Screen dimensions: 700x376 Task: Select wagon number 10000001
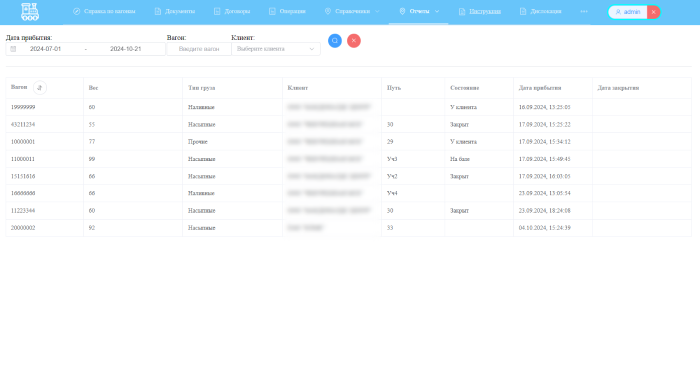[23, 142]
